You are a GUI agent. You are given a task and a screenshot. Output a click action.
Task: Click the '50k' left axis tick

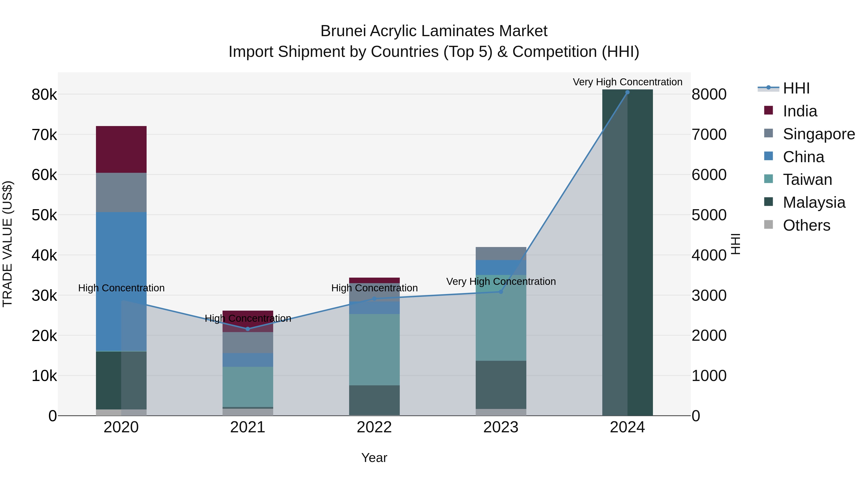(44, 215)
